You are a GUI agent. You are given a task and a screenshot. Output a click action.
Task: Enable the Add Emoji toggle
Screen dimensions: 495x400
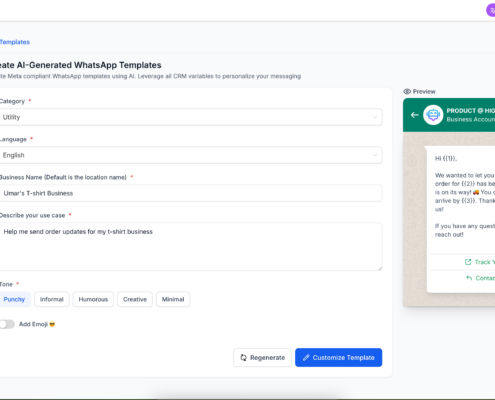[7, 324]
